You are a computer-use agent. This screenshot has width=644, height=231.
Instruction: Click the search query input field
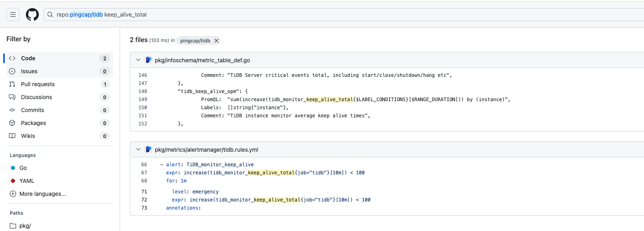[323, 15]
